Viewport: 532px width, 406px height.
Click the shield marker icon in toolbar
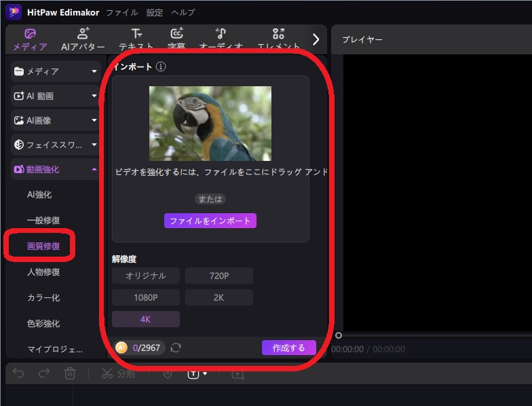click(168, 375)
